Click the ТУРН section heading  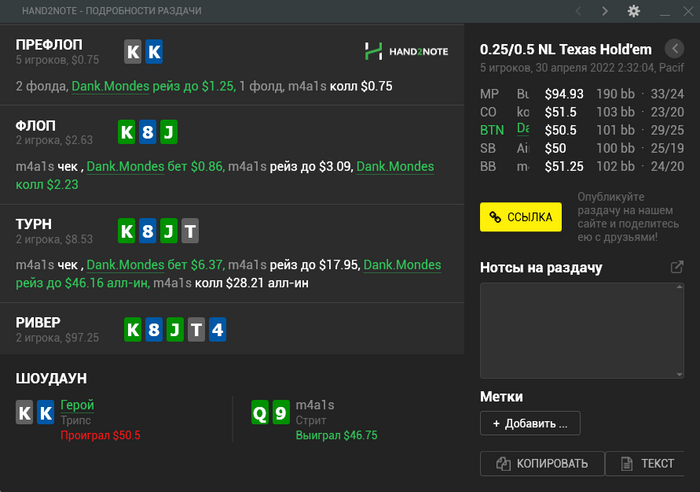point(33,224)
